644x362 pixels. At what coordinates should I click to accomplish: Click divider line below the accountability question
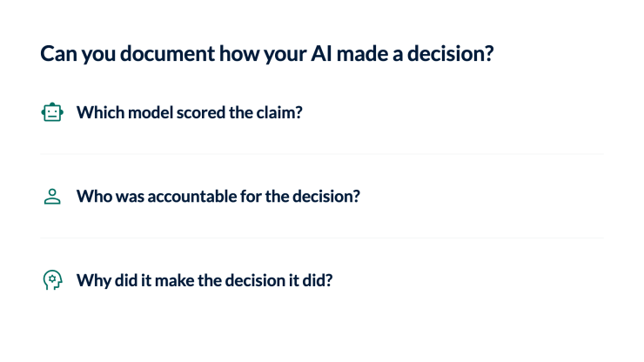pyautogui.click(x=322, y=238)
